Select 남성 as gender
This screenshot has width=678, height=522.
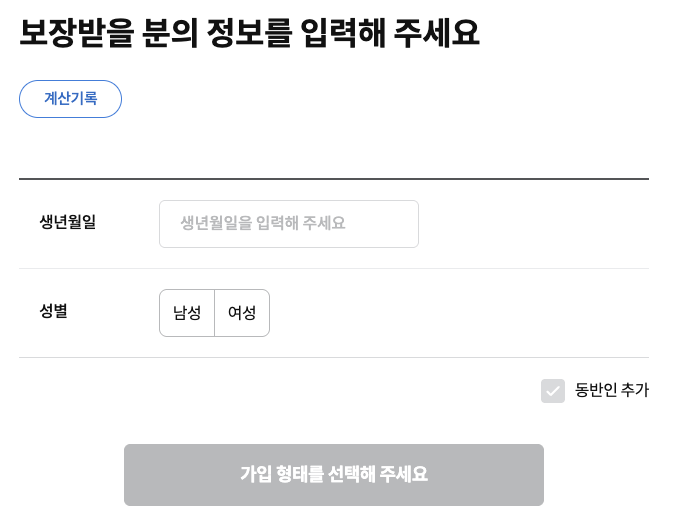(187, 313)
